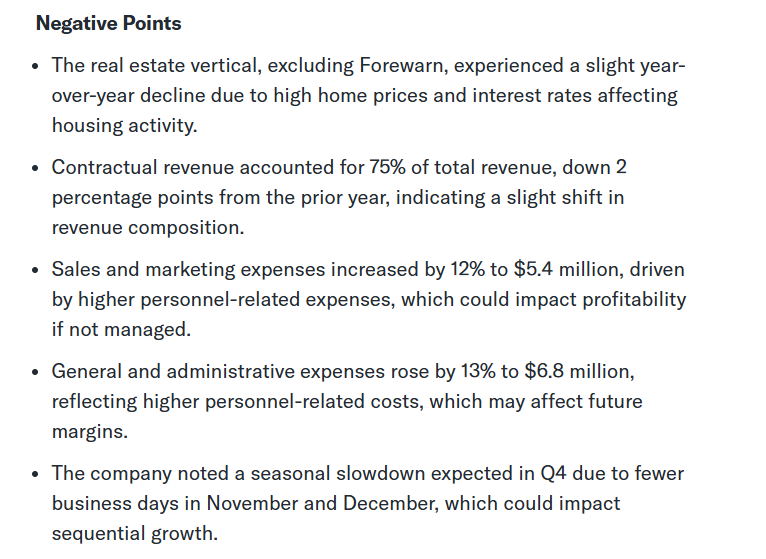Image resolution: width=766 pixels, height=559 pixels.
Task: Click the bullet marker before 'The real estate vertical'
Action: (x=36, y=67)
